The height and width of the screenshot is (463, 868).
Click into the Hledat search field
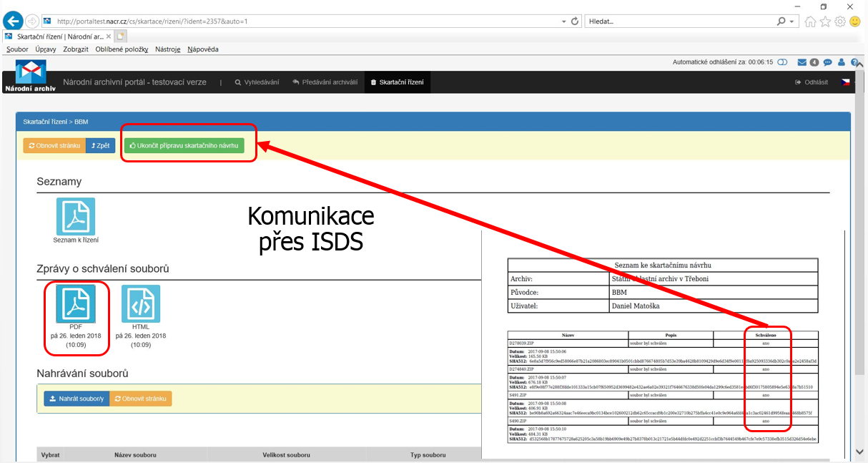coord(679,21)
